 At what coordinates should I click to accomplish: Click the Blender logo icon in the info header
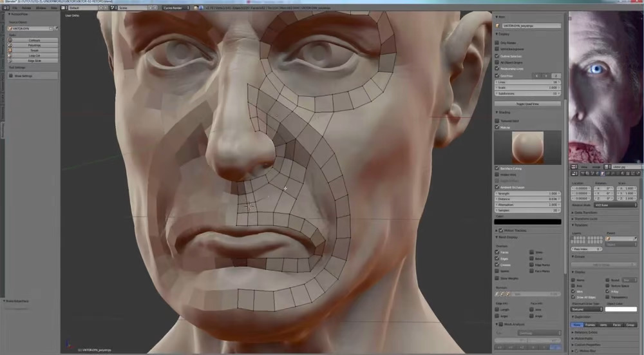tap(7, 8)
